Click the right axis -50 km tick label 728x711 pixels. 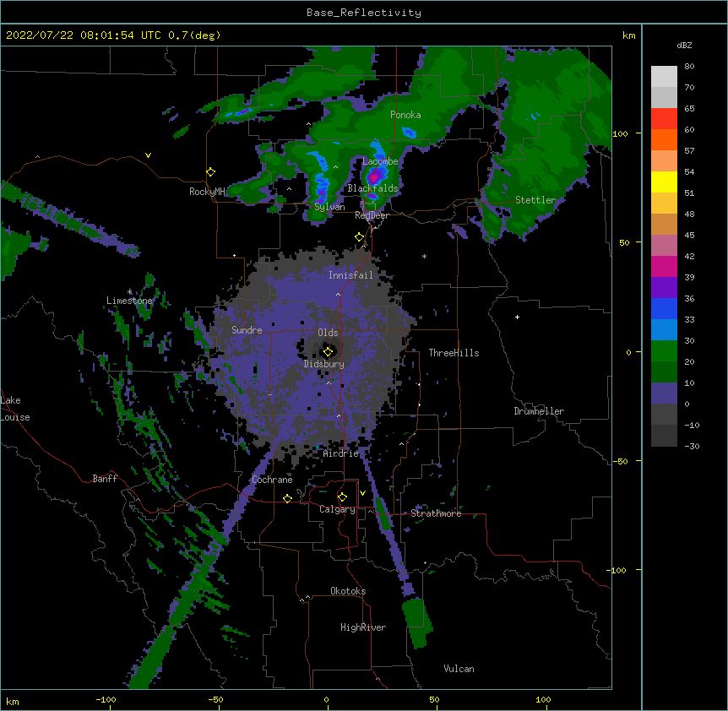[x=620, y=461]
